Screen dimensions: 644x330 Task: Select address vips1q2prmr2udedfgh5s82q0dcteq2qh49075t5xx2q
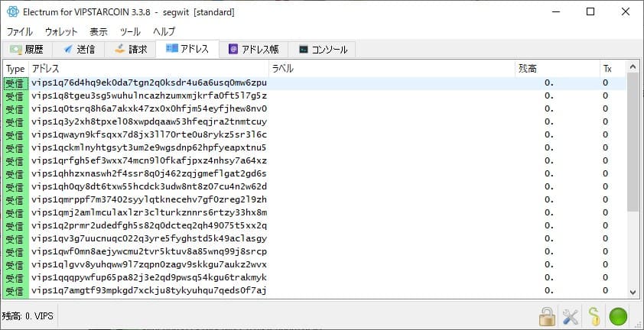(x=149, y=226)
